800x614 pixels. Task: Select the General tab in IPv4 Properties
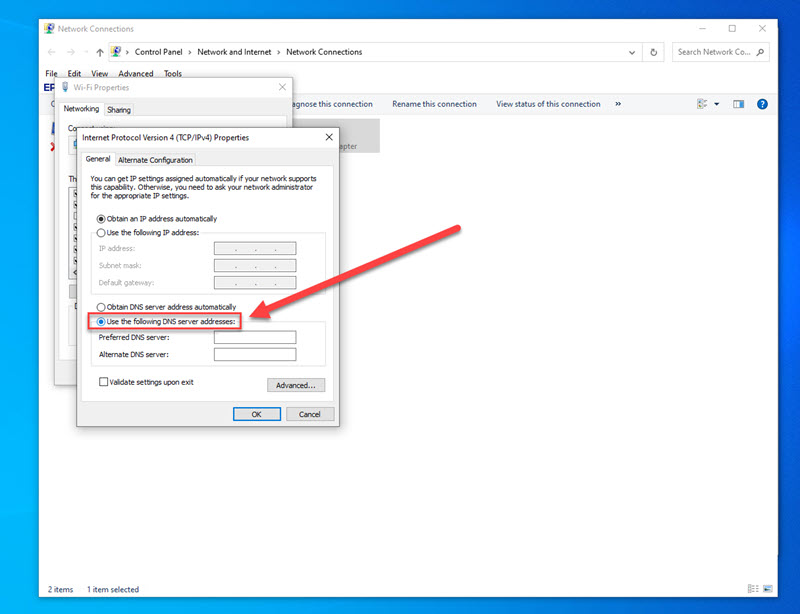(97, 159)
